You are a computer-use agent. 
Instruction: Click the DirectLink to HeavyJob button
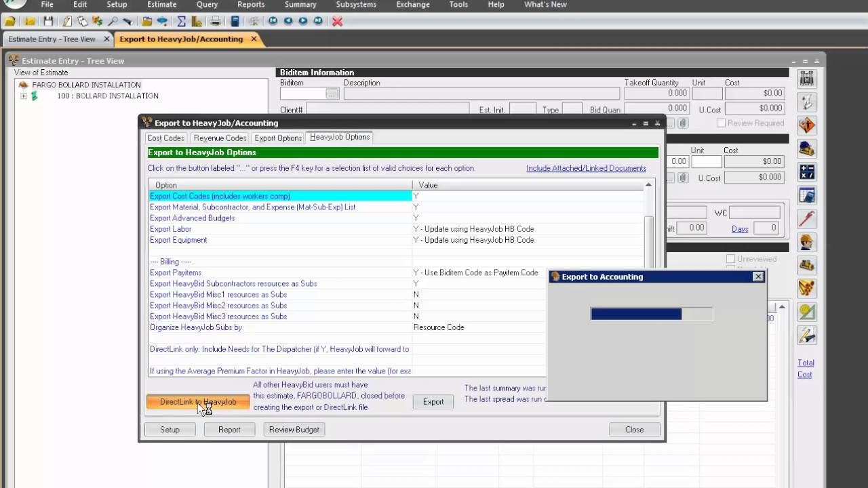(198, 402)
